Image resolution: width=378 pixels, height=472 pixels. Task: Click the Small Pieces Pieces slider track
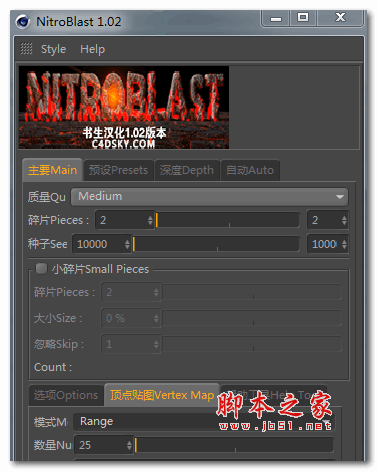252,292
